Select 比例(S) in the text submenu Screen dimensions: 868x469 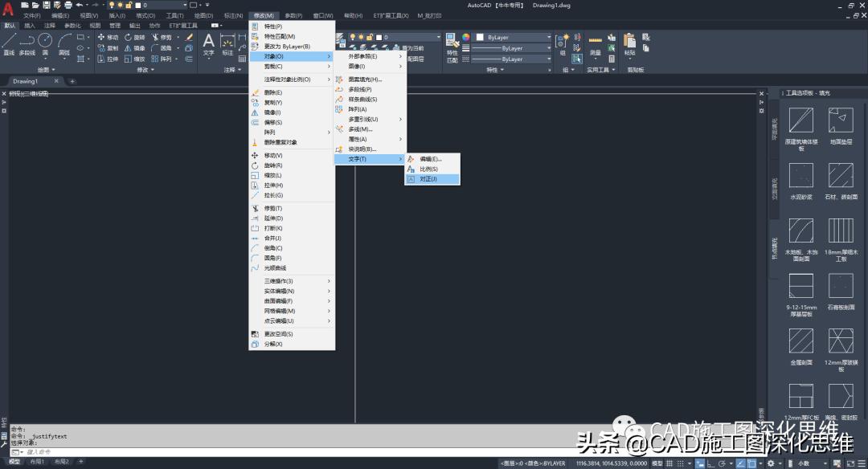tap(432, 169)
